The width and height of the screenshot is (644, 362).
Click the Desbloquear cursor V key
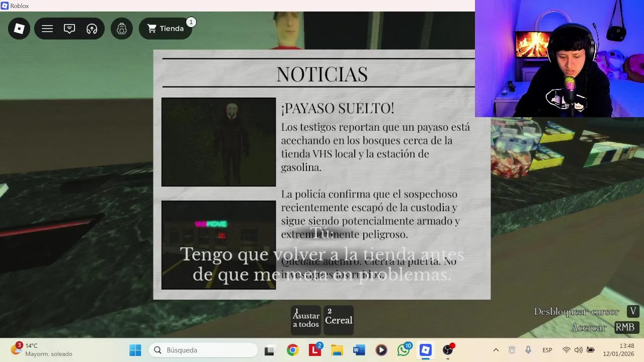click(633, 311)
